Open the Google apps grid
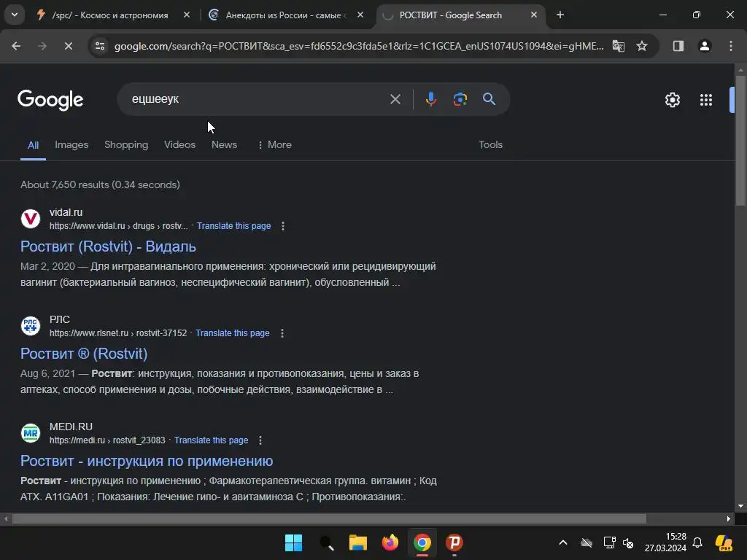 [706, 100]
